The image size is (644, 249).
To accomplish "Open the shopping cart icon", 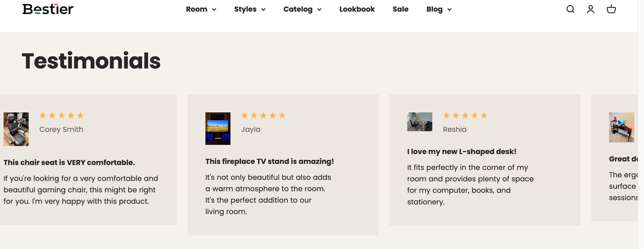I will (x=611, y=9).
